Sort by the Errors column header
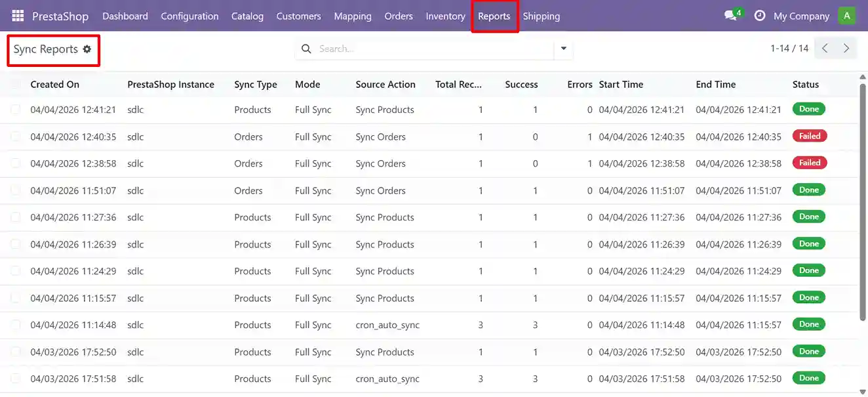Screen dimensions: 868x397 580,84
